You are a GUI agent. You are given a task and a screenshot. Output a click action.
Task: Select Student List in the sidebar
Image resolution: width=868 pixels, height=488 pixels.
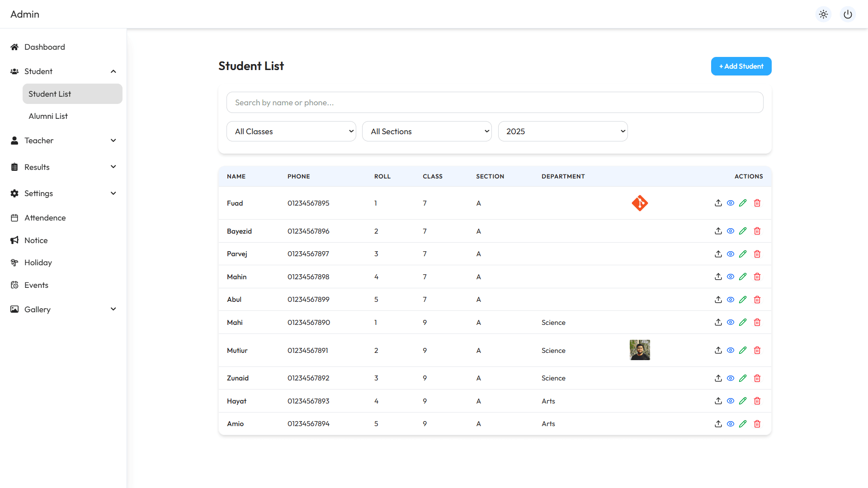(72, 94)
